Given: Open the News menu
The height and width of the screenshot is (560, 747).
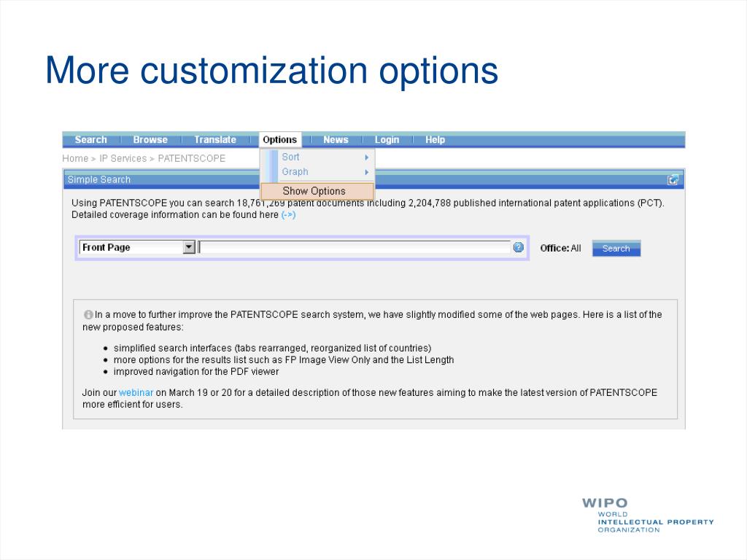Looking at the screenshot, I should point(336,139).
